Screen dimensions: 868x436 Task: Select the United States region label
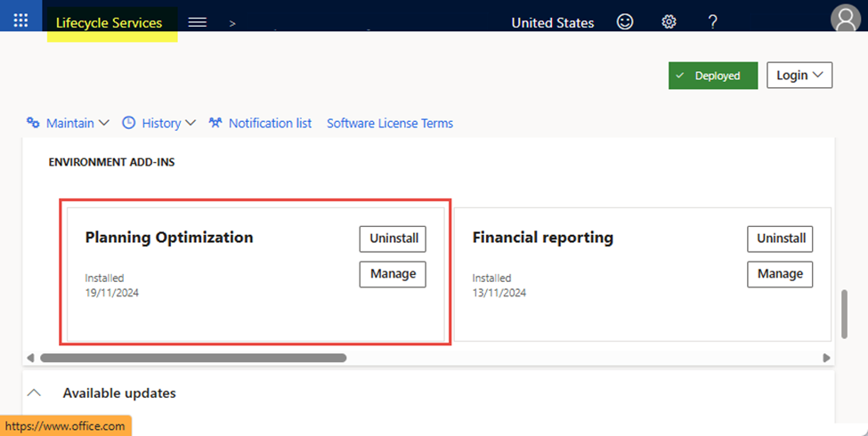553,22
